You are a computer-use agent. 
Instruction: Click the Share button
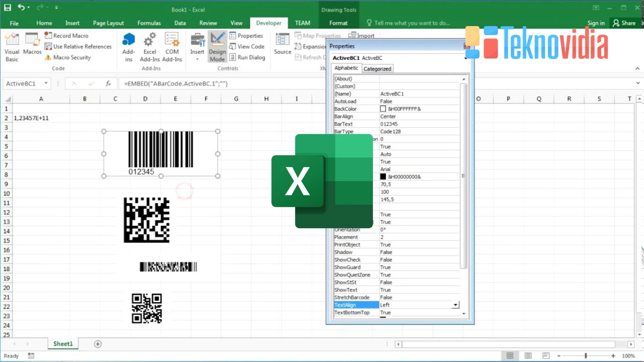[625, 23]
